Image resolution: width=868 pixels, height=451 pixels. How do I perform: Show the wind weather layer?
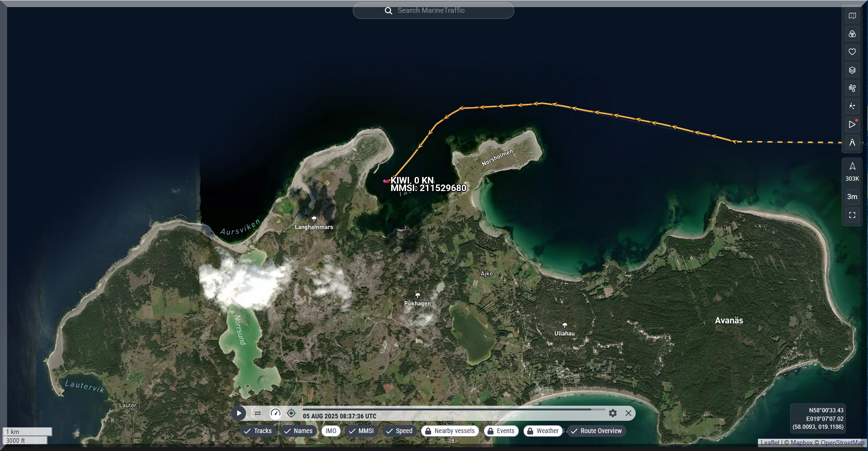pos(852,88)
